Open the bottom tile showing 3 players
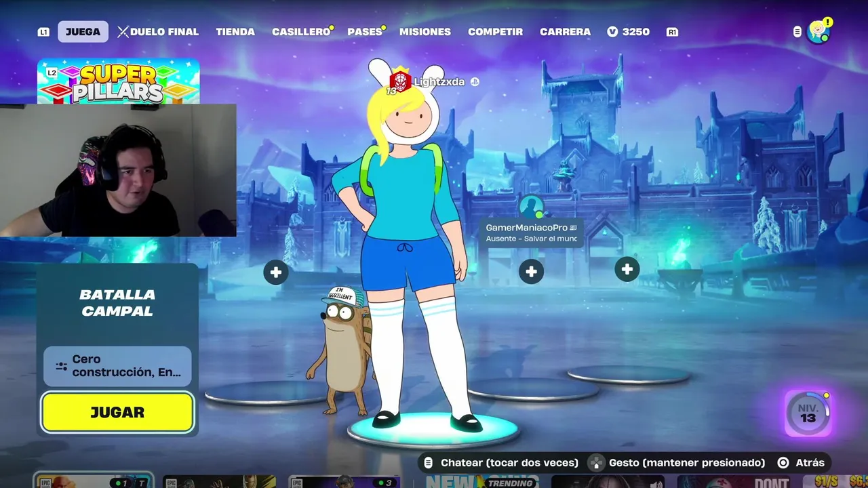The height and width of the screenshot is (488, 868). (344, 481)
